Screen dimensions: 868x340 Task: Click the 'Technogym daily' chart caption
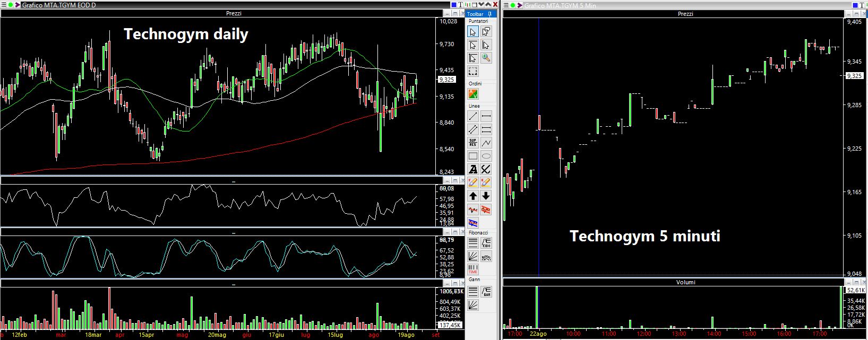point(186,34)
